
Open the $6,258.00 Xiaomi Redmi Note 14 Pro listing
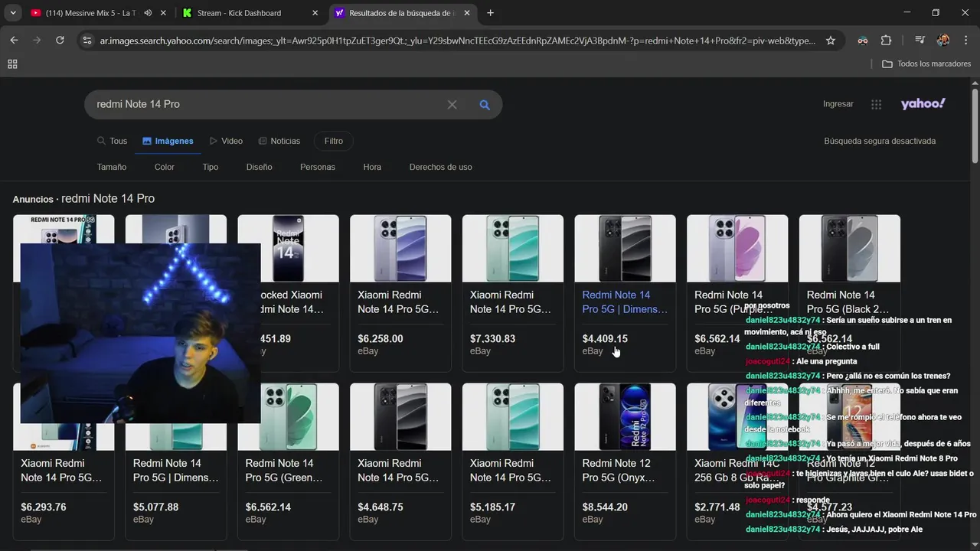pyautogui.click(x=400, y=293)
